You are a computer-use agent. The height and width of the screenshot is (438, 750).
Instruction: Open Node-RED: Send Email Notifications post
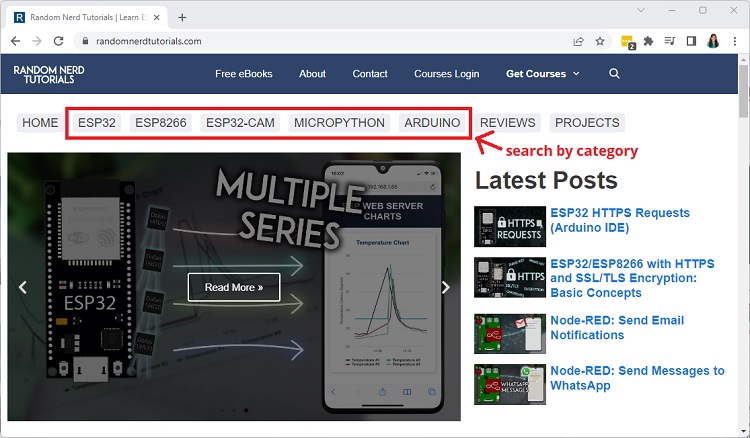617,328
